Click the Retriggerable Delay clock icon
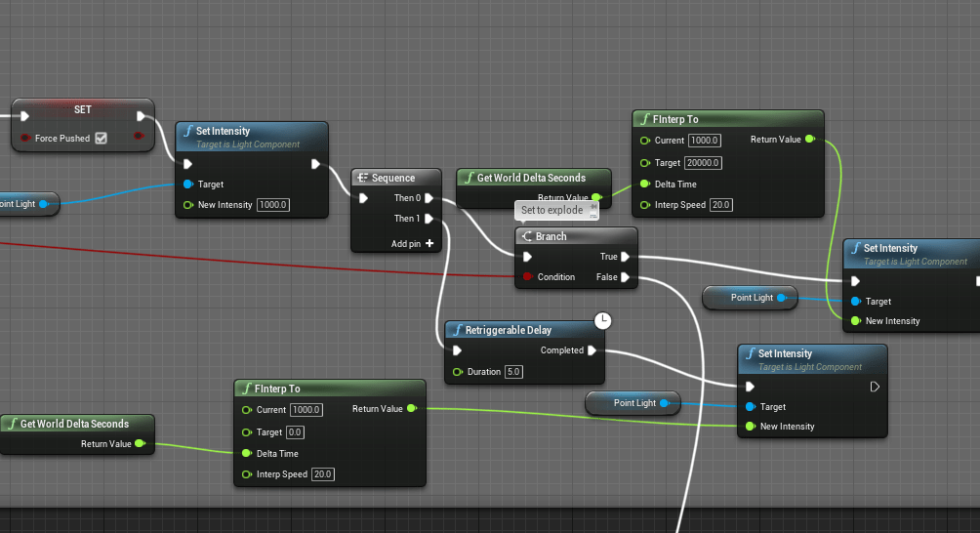Screen dimensions: 980x533 (x=602, y=320)
